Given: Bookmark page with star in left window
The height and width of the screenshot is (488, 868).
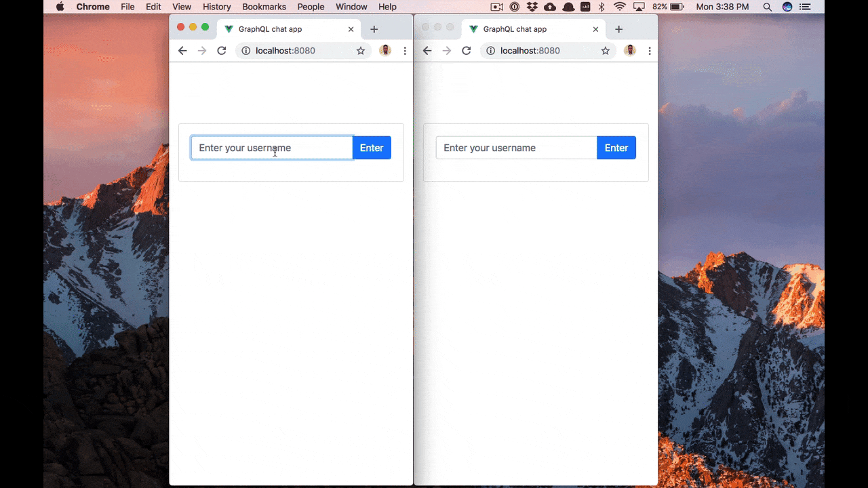Looking at the screenshot, I should [x=361, y=51].
